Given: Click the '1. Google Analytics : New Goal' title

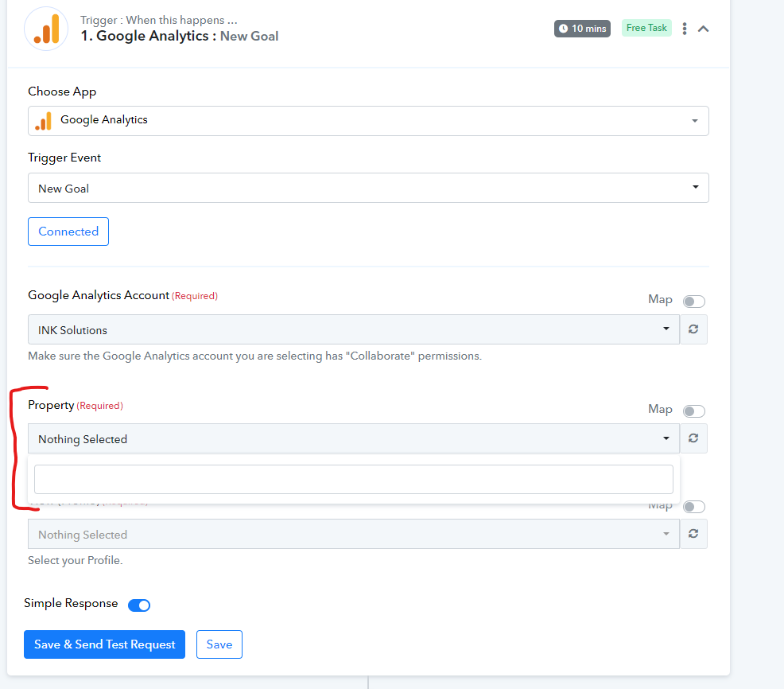Looking at the screenshot, I should click(180, 36).
